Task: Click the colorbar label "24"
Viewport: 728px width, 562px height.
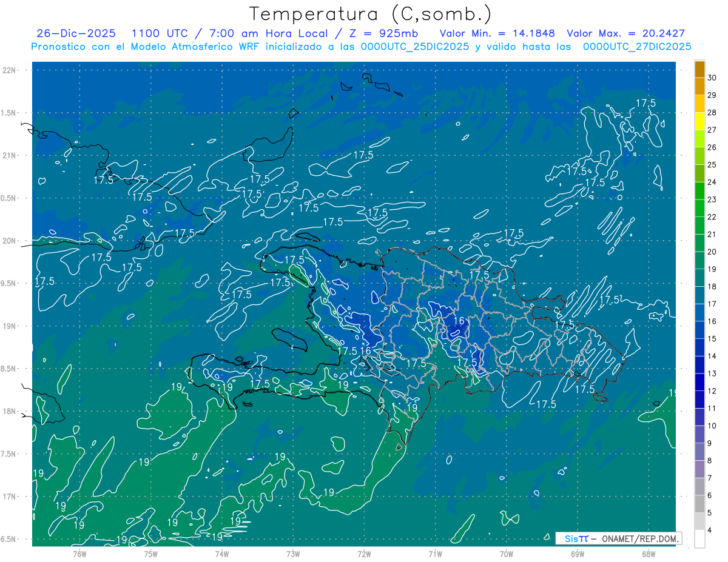Action: (712, 182)
